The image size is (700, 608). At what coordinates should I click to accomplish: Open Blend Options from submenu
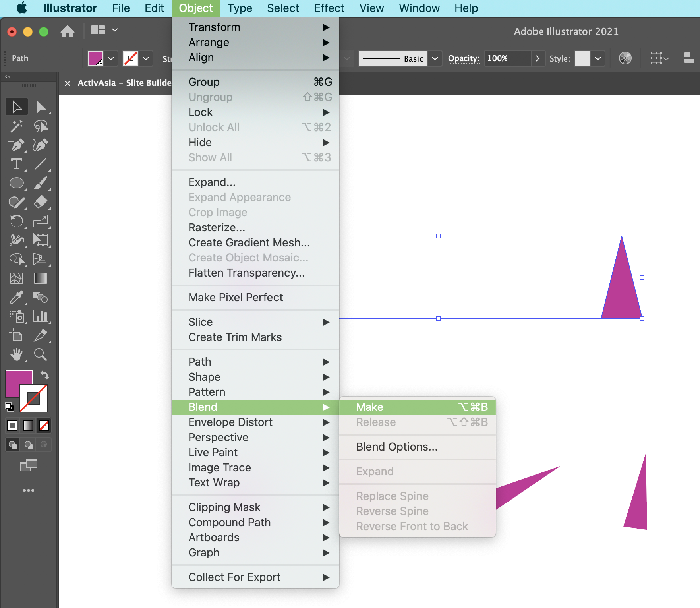(x=418, y=447)
